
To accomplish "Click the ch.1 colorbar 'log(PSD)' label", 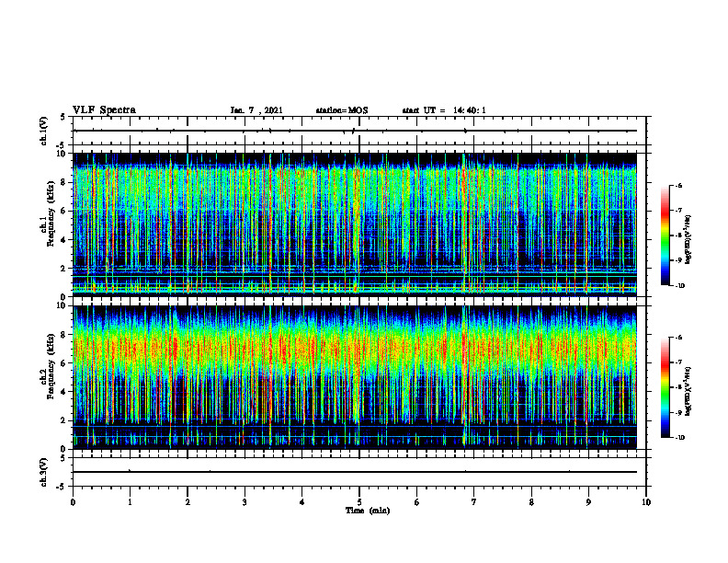I will tap(688, 240).
